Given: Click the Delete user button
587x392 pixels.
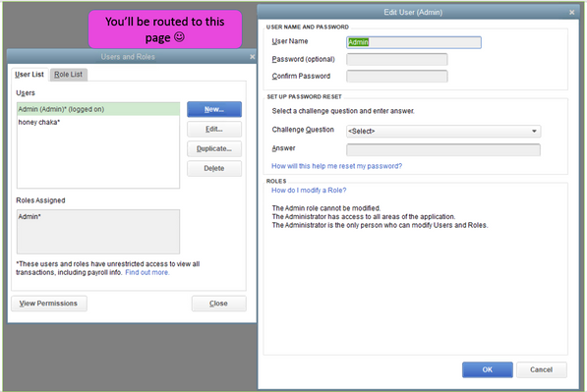Looking at the screenshot, I should (x=214, y=168).
